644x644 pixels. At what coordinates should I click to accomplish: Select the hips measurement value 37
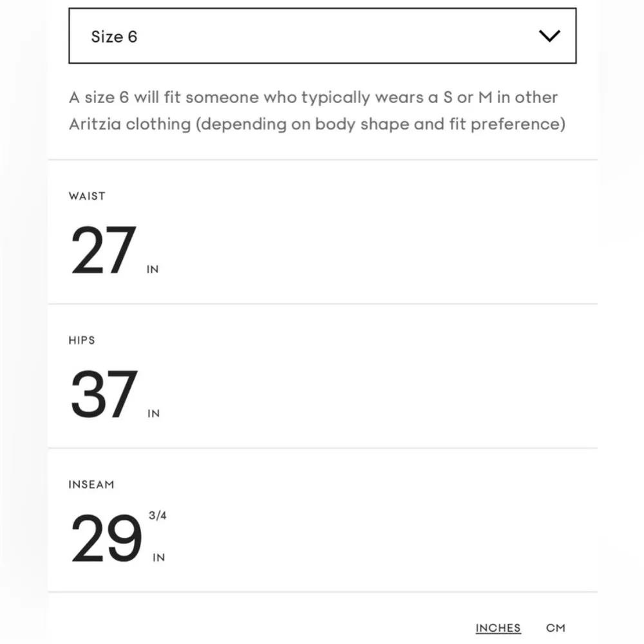(103, 395)
